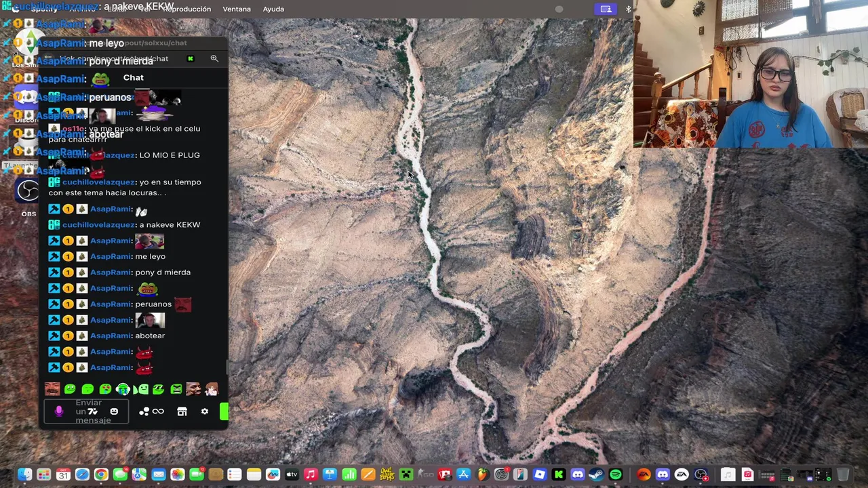
Task: Click the purple screen recording indicator in menu bar
Action: 606,9
